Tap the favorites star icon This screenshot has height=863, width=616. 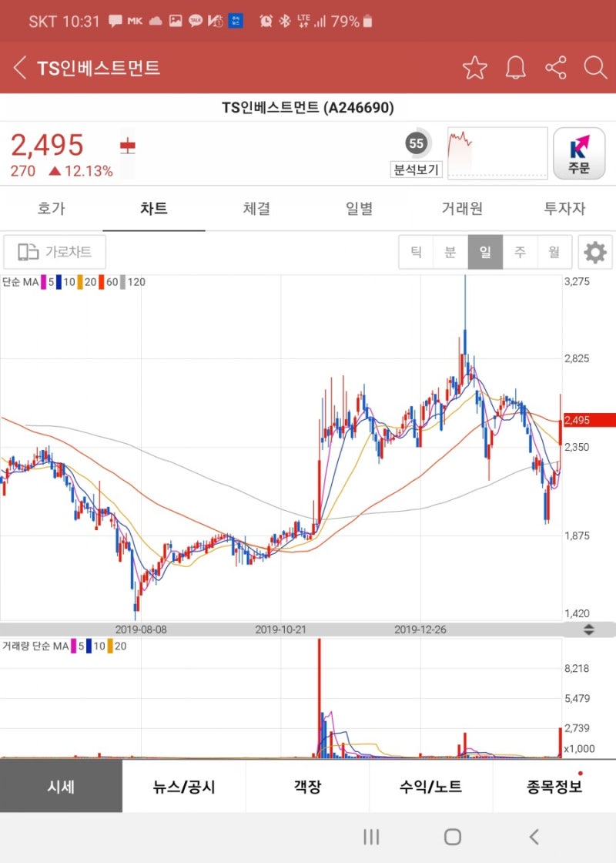tap(475, 68)
